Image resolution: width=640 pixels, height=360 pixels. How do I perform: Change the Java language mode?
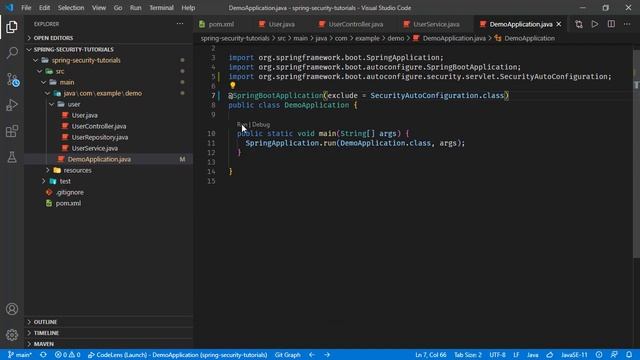point(533,355)
